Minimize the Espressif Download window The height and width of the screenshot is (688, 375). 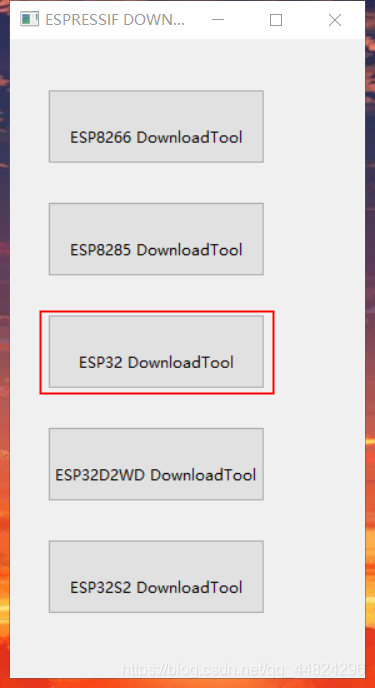(218, 20)
